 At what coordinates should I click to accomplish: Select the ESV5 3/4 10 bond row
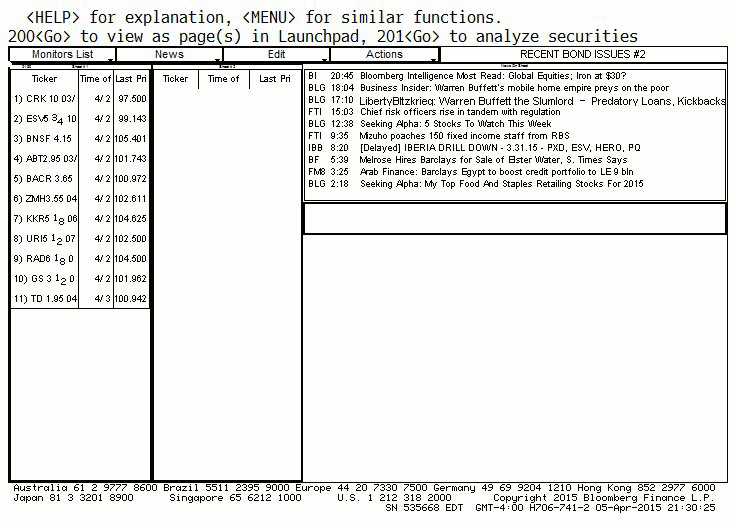pos(80,119)
